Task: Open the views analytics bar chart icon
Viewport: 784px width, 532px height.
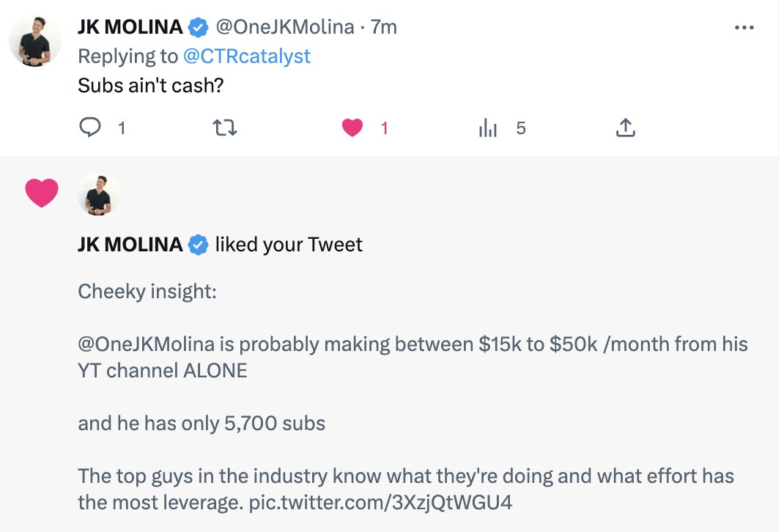Action: point(488,128)
